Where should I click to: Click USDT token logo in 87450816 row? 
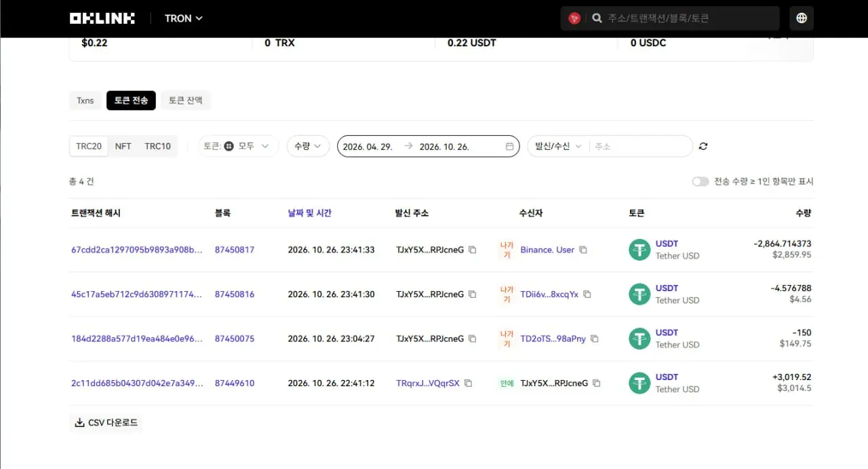pos(639,294)
